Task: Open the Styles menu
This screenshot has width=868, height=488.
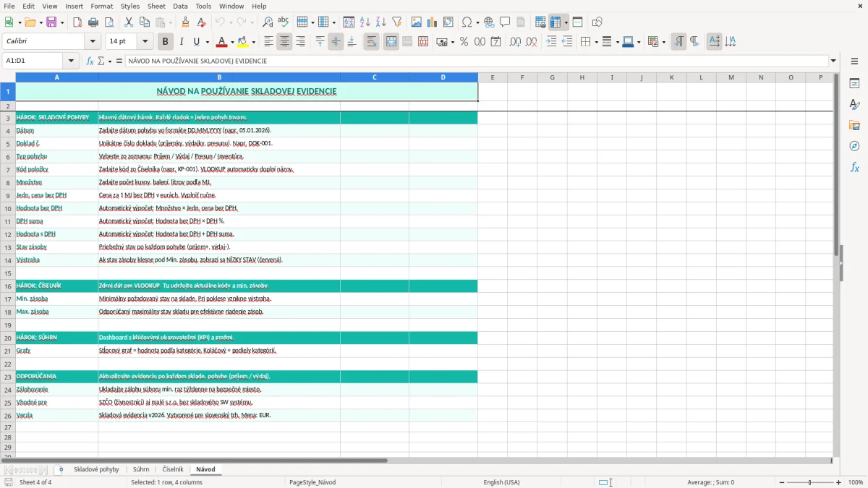Action: tap(130, 6)
